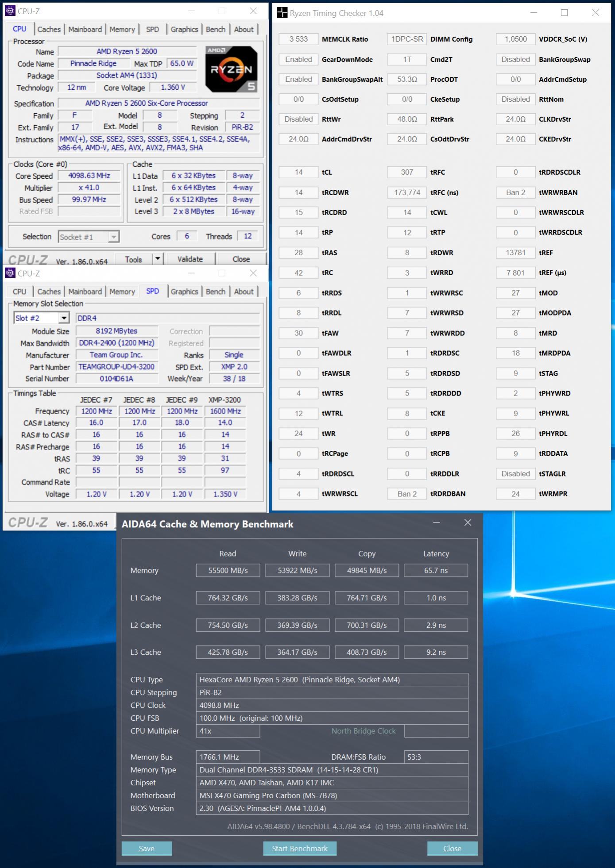The image size is (615, 868).
Task: Close AIDA64 Cache & Memory Benchmark window
Action: click(468, 523)
